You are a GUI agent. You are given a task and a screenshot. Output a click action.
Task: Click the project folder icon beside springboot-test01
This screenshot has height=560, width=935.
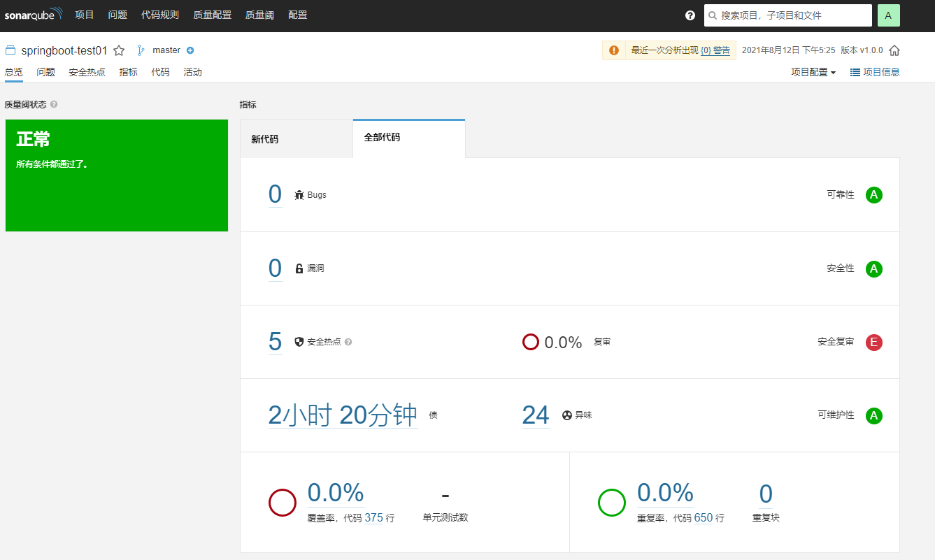(x=10, y=50)
